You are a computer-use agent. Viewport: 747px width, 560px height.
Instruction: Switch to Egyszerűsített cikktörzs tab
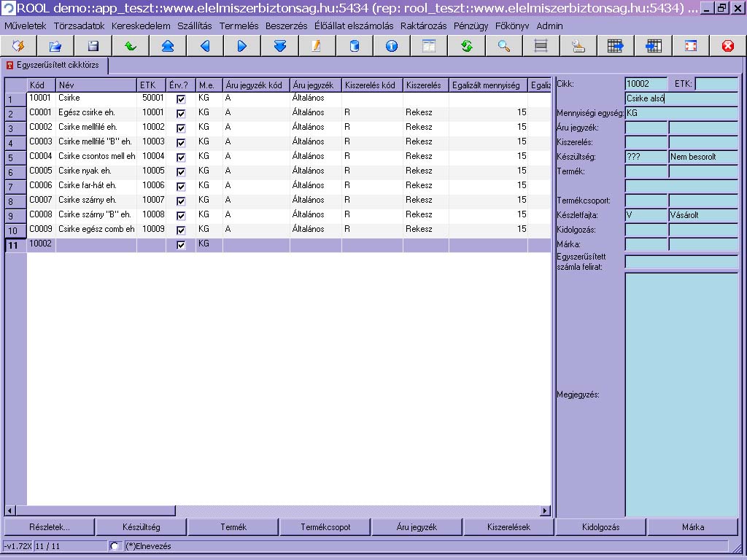point(56,65)
